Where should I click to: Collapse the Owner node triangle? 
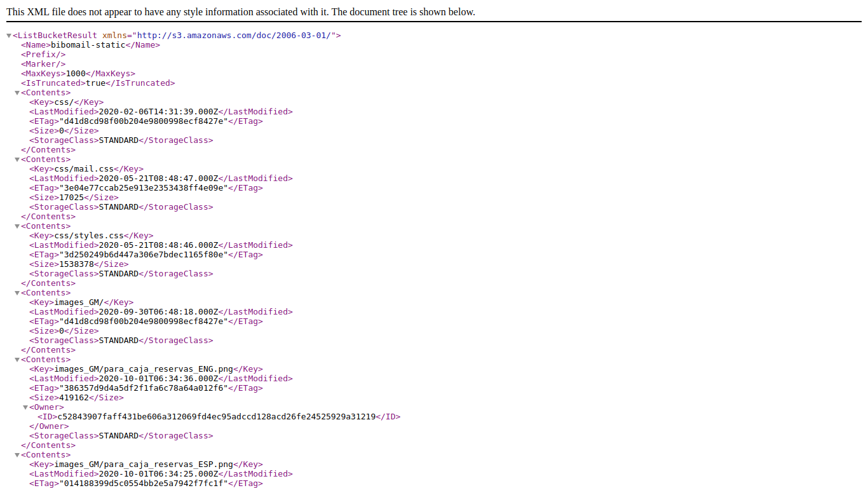coord(25,407)
